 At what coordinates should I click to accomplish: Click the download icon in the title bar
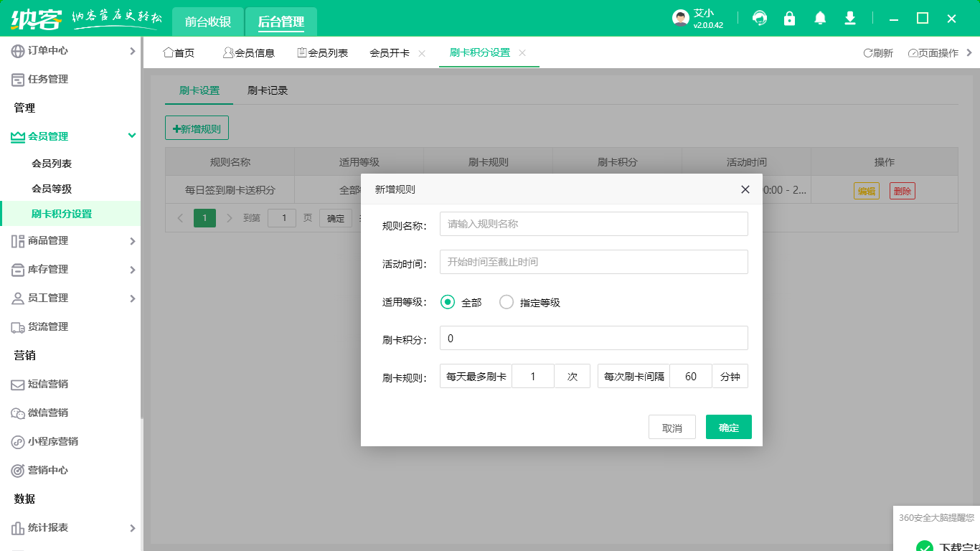pos(849,18)
